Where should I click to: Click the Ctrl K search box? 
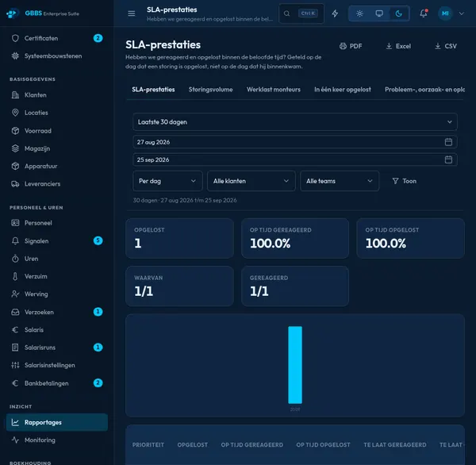(301, 13)
